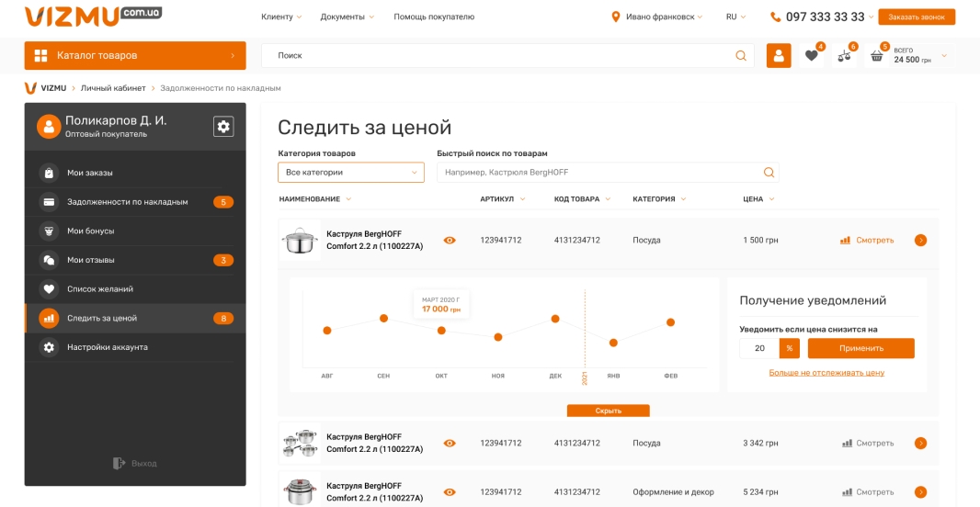Open the user account icon button
This screenshot has width=980, height=507.
[x=779, y=56]
